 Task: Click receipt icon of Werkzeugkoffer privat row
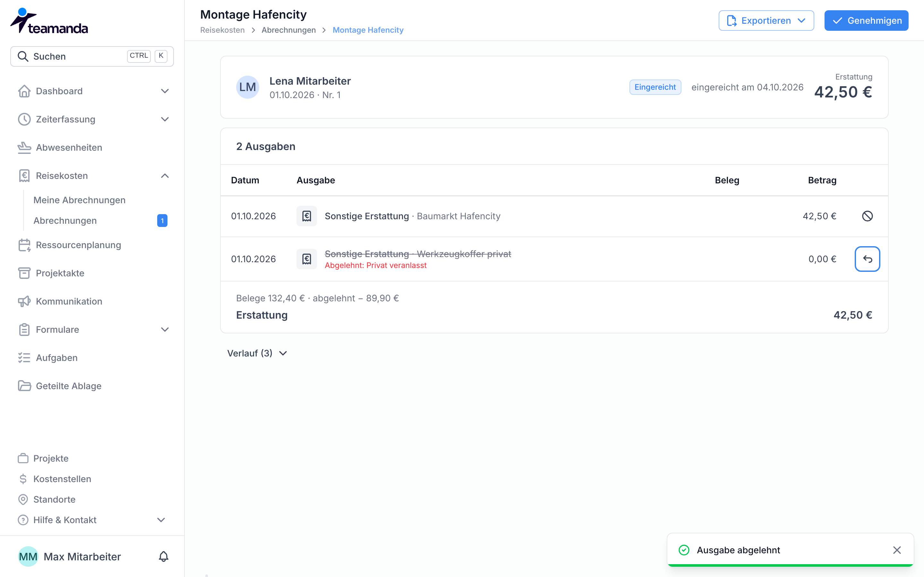click(307, 259)
